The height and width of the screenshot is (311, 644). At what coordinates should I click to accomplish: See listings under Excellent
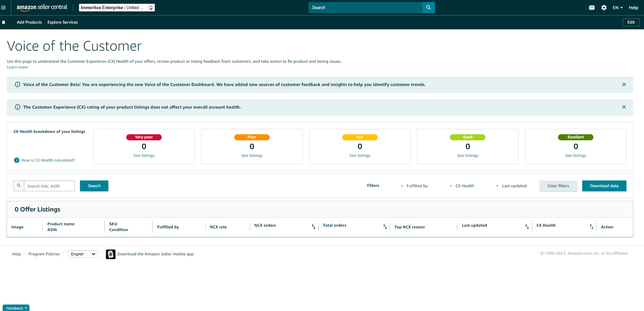(x=576, y=155)
